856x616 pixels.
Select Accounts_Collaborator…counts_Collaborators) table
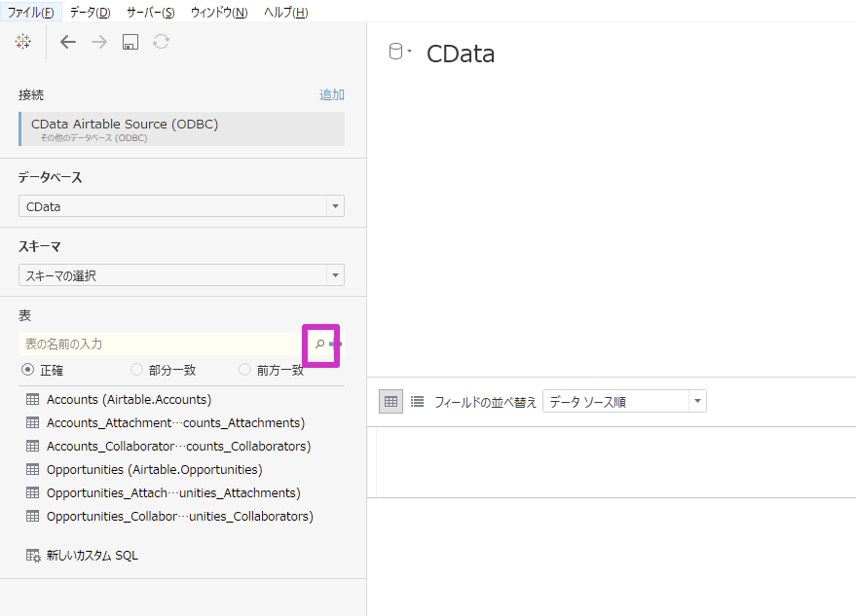178,447
